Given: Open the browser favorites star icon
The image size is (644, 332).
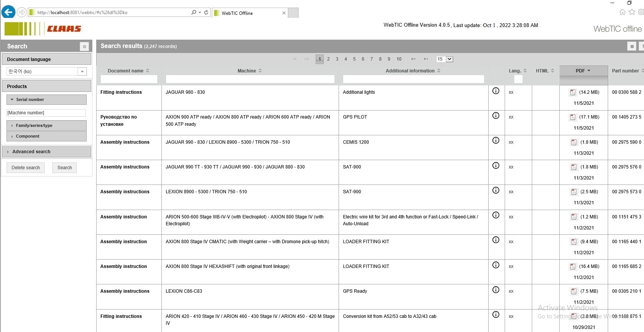Looking at the screenshot, I should click(x=632, y=12).
